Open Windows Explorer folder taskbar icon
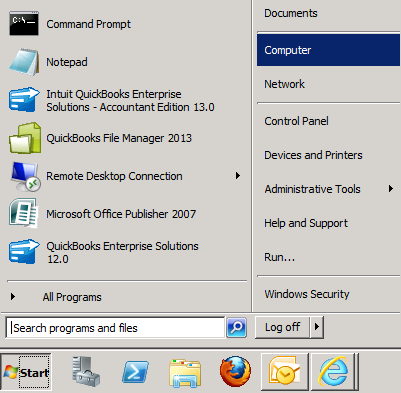 [185, 373]
